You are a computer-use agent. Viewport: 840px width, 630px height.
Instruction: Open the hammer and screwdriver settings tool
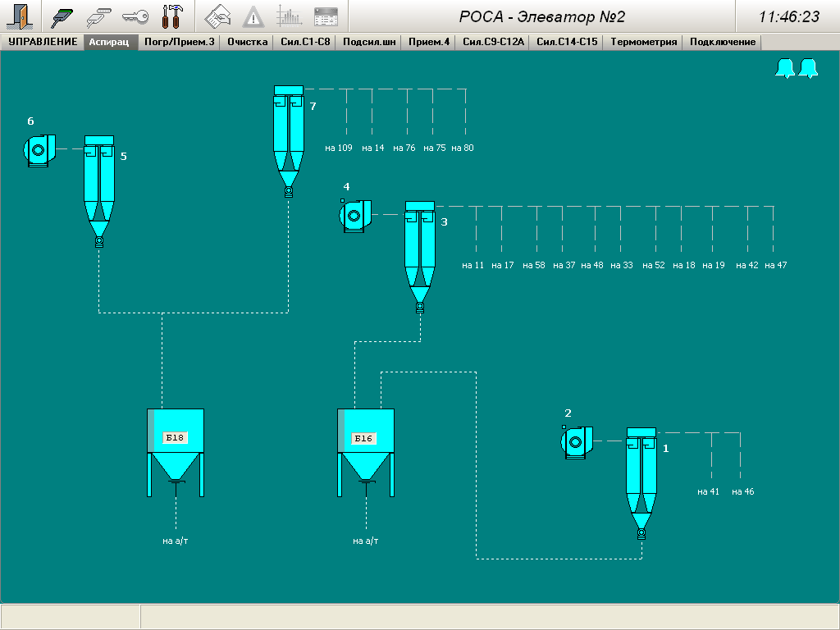coord(172,16)
